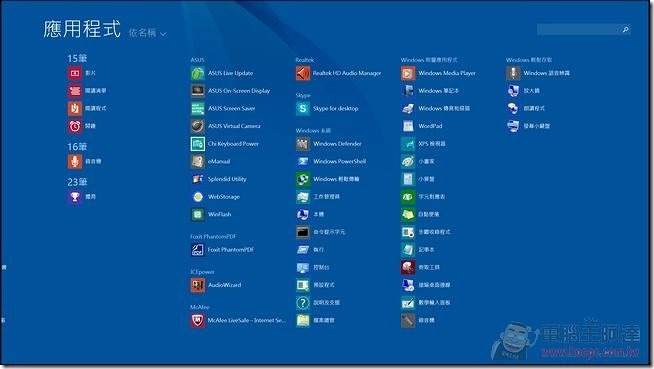
Task: Click the ASUS group header
Action: [198, 60]
